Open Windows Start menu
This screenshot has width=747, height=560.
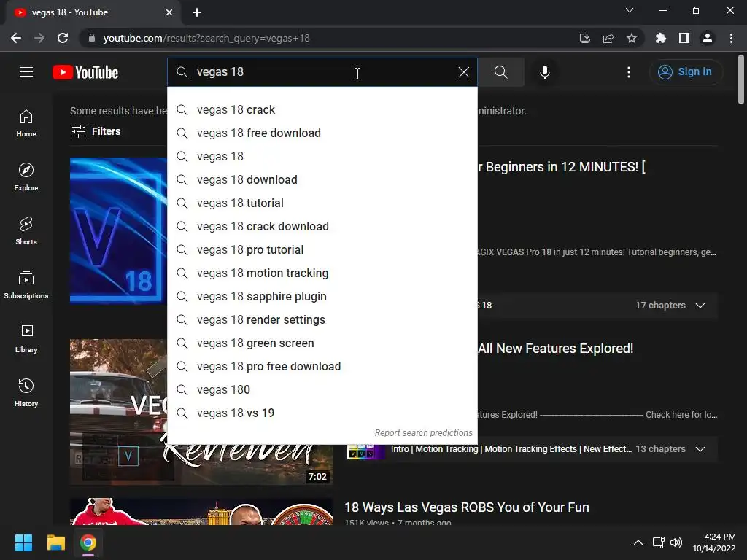pos(23,542)
